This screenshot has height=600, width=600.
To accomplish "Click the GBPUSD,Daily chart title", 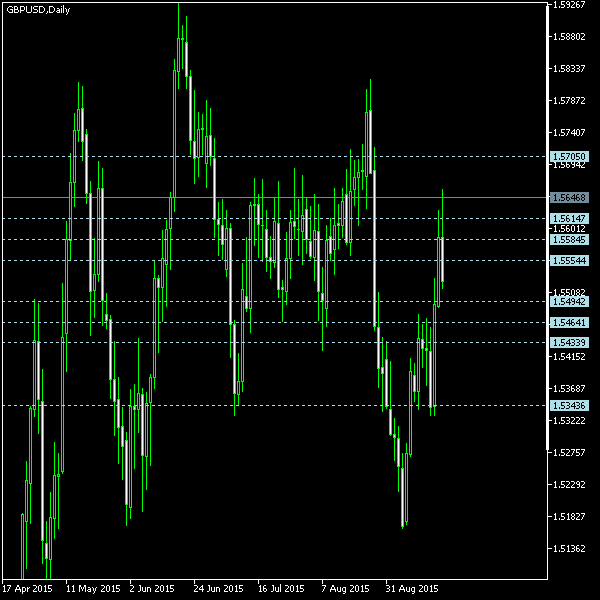I will (38, 10).
